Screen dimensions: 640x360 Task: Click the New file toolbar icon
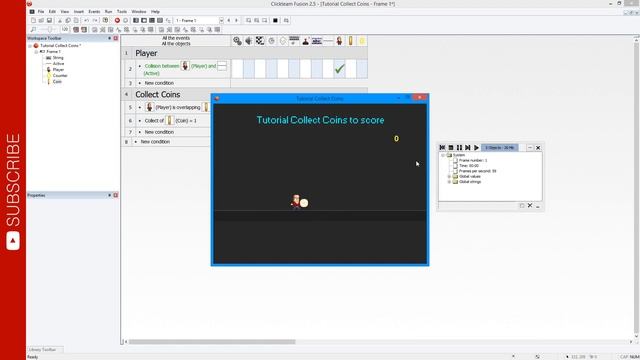33,20
